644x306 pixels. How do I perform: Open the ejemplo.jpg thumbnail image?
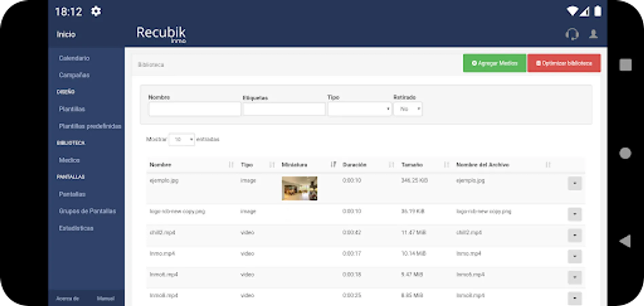point(300,188)
